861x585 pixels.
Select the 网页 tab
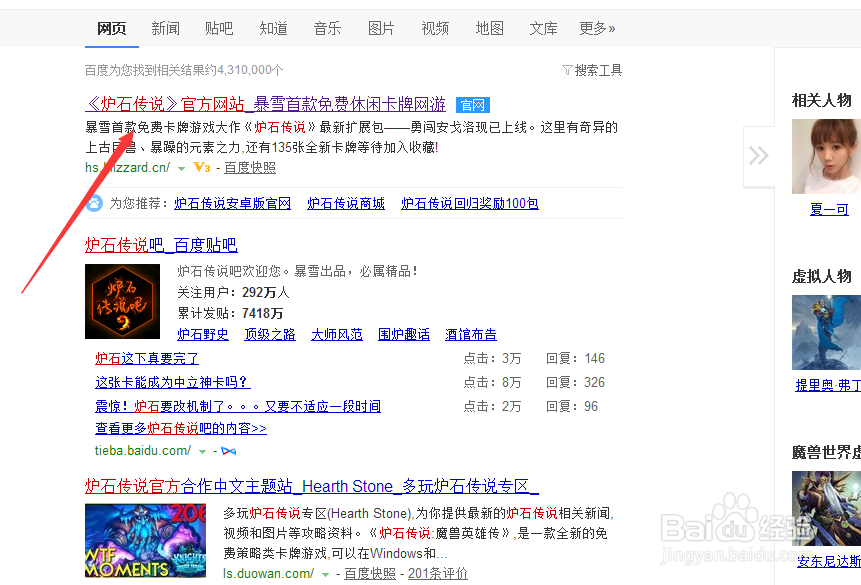click(111, 28)
